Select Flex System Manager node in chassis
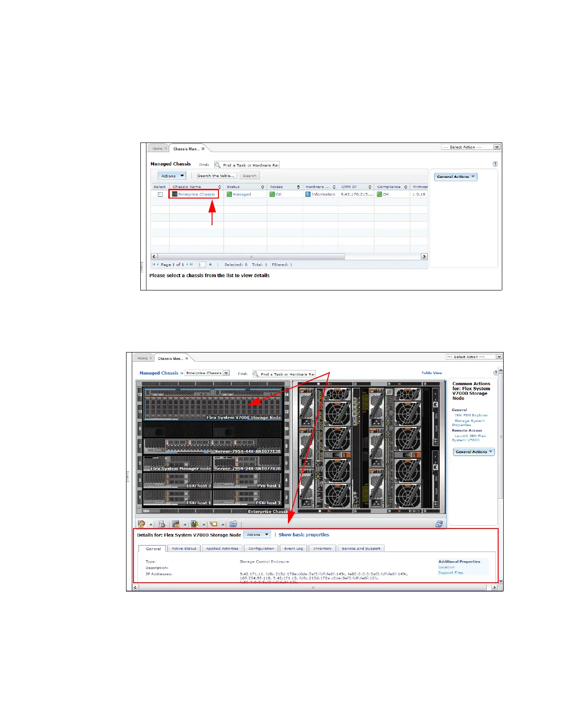This screenshot has height=728, width=563. click(178, 463)
